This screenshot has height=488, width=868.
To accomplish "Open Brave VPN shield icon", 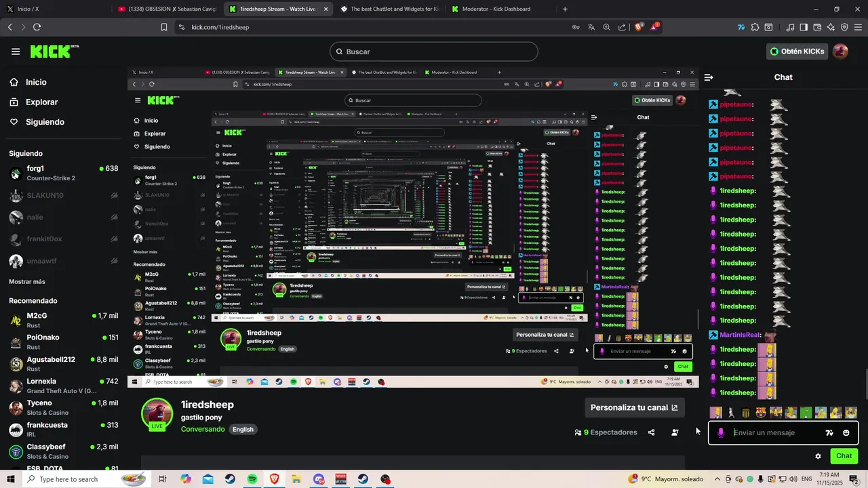I will tap(844, 27).
